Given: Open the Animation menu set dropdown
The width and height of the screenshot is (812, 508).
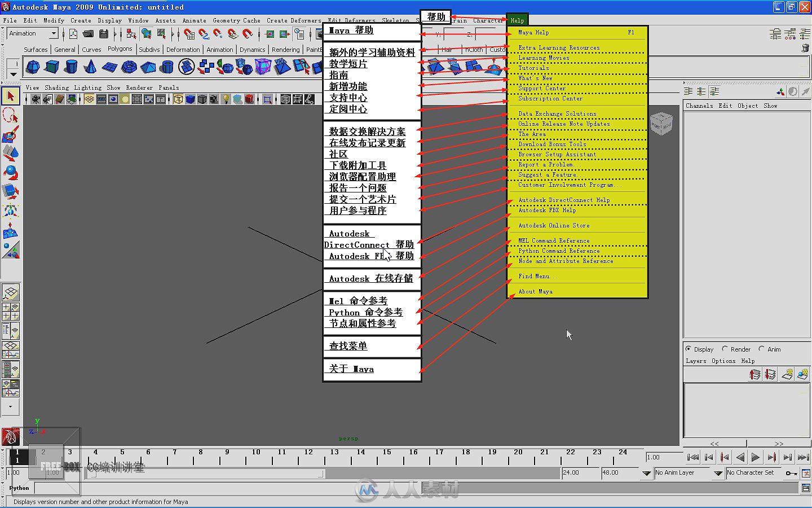Looking at the screenshot, I should [x=33, y=34].
